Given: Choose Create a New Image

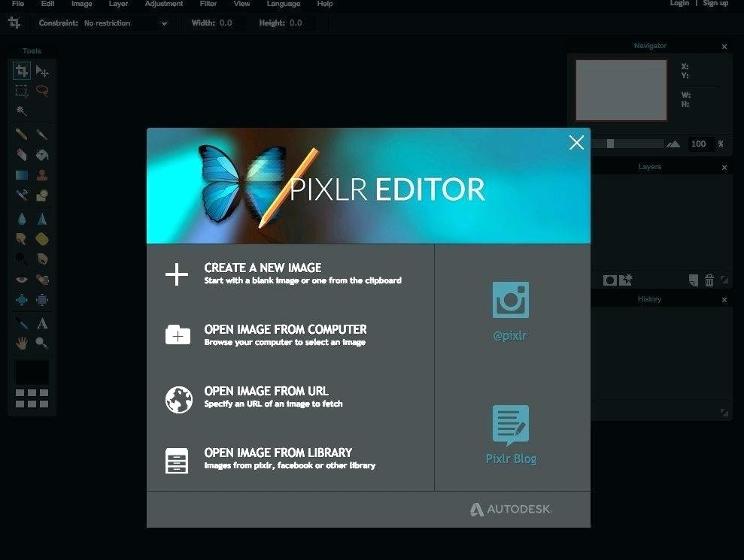Looking at the screenshot, I should click(x=284, y=274).
